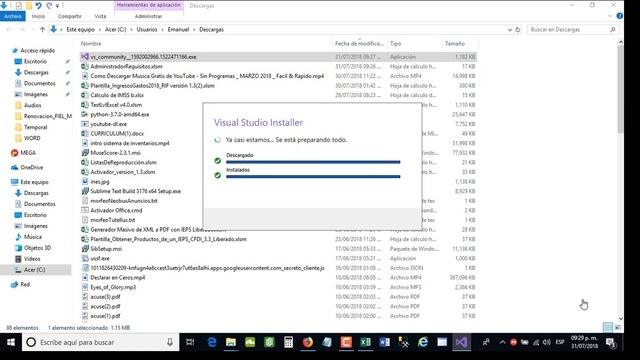Switch to the Inicio ribbon tab
The image size is (640, 360).
pyautogui.click(x=38, y=16)
